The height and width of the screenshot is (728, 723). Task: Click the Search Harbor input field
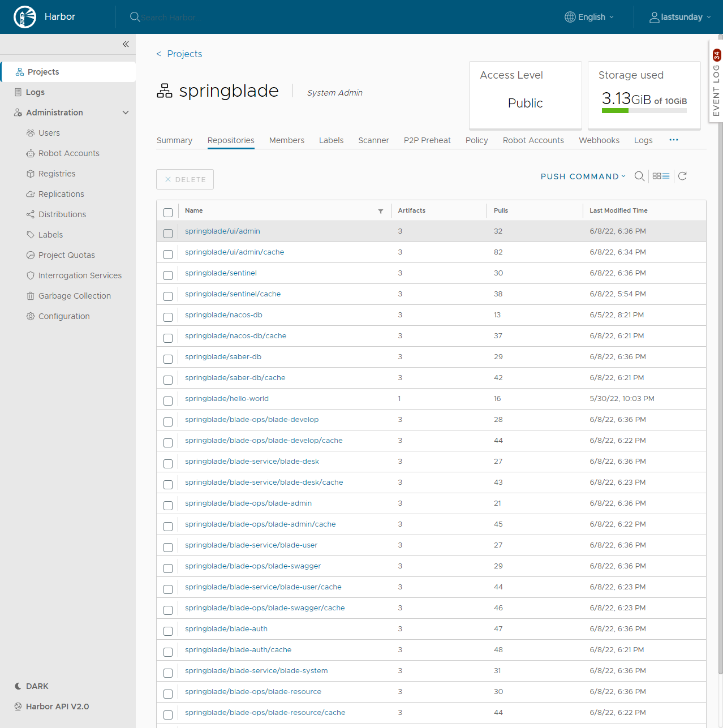coord(171,18)
